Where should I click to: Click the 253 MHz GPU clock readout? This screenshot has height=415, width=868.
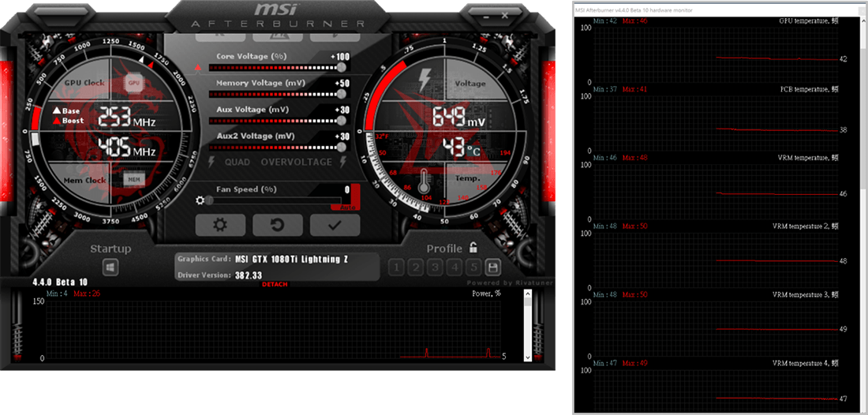127,118
